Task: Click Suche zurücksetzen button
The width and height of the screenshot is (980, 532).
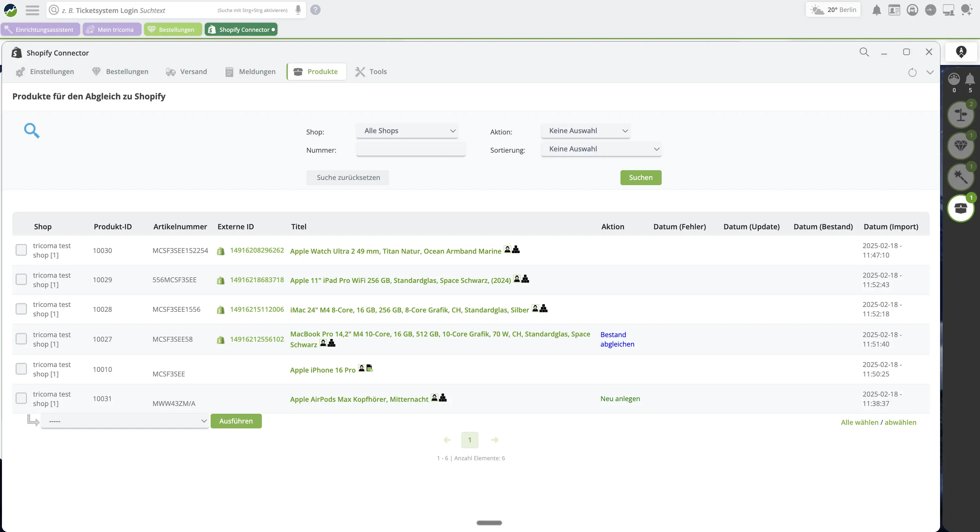Action: (x=348, y=177)
